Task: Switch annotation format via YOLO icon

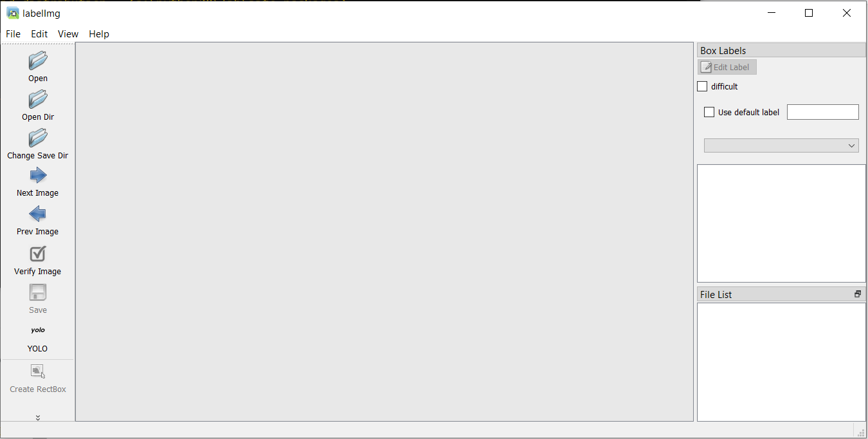Action: [38, 330]
